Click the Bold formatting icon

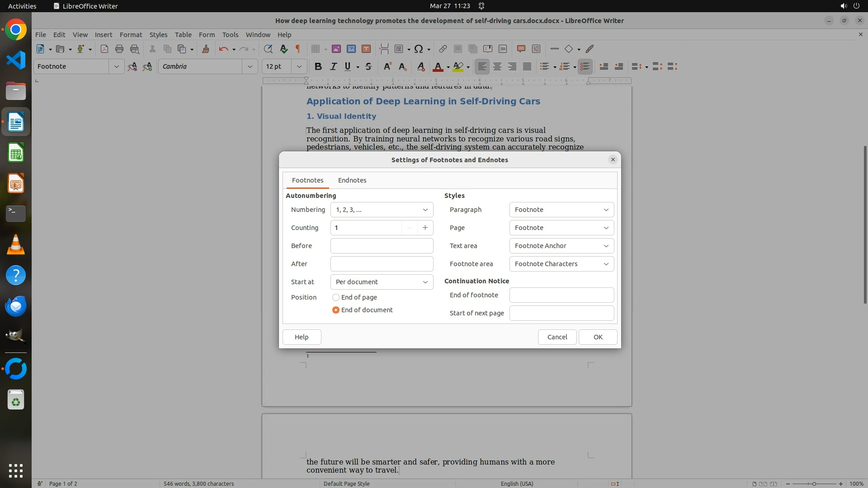click(318, 66)
